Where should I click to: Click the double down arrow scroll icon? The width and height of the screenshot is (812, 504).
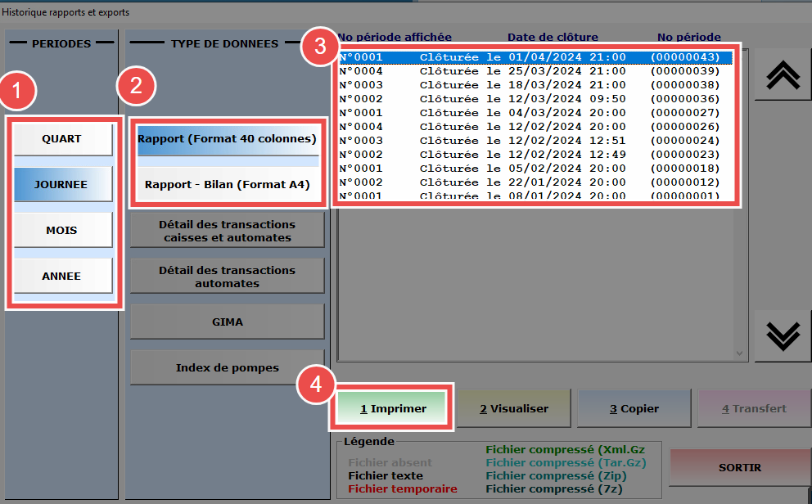click(x=783, y=335)
